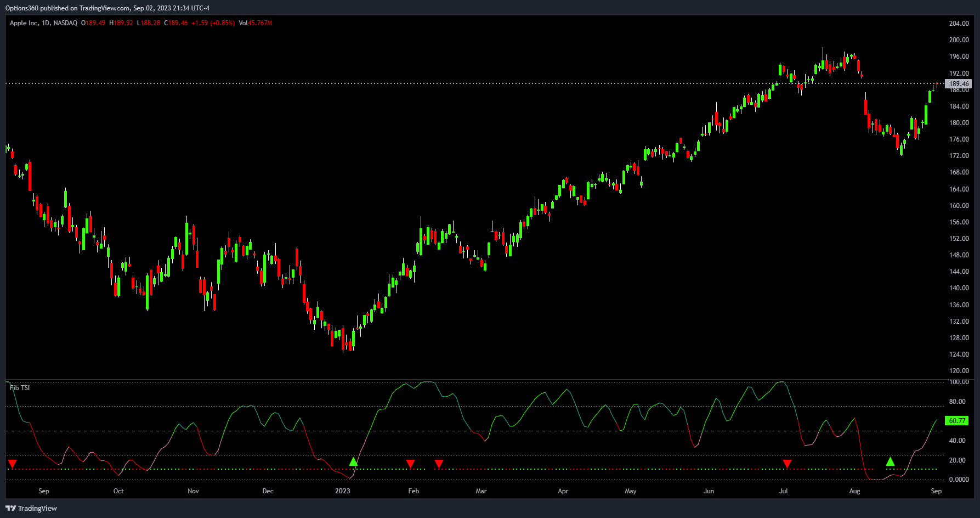
Task: Click the May label on the time axis
Action: [x=631, y=491]
